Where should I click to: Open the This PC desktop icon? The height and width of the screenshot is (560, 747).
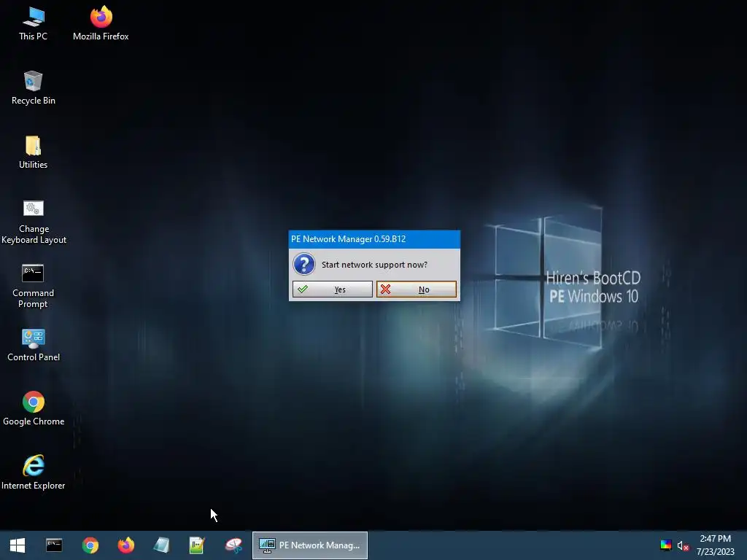click(x=33, y=24)
